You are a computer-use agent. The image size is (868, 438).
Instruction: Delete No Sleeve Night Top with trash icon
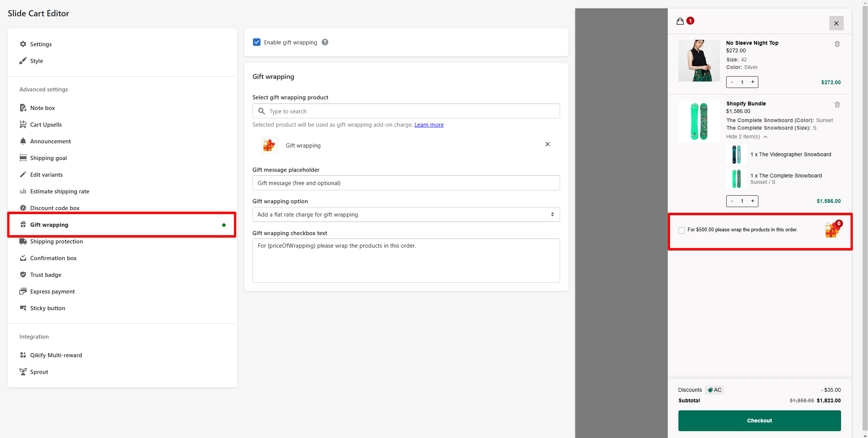[837, 44]
